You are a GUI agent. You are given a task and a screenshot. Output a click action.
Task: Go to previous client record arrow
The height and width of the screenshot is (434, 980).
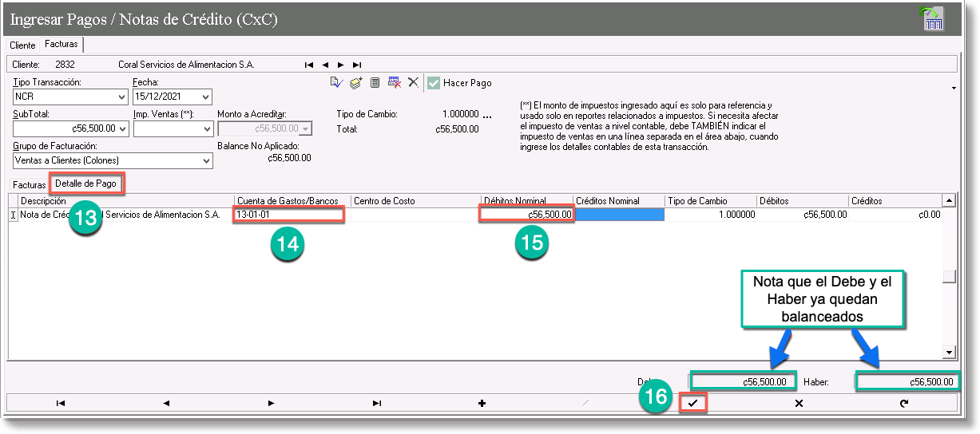325,65
